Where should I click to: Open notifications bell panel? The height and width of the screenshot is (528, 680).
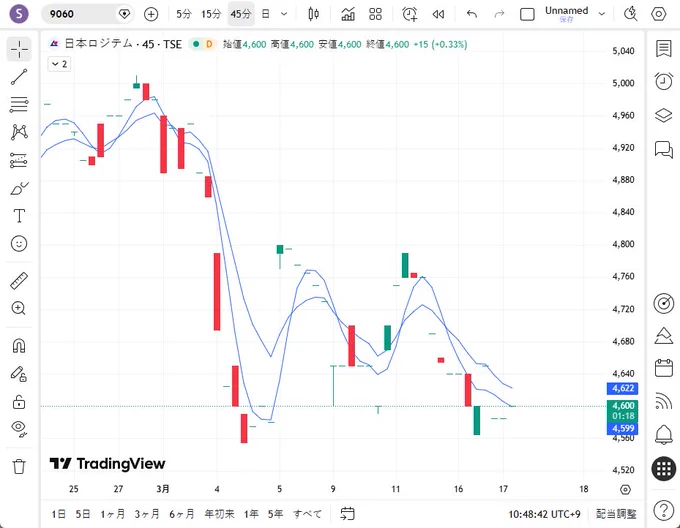click(x=664, y=434)
